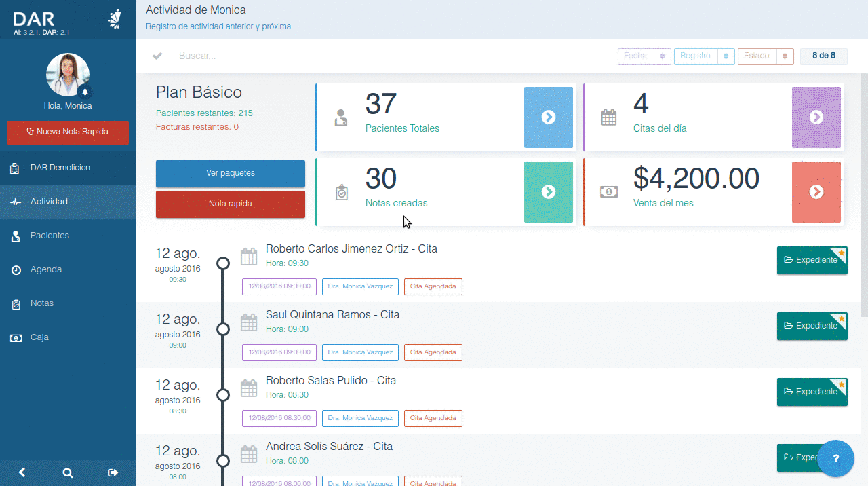Click the search magnifier in sidebar footer
868x486 pixels.
tap(68, 473)
